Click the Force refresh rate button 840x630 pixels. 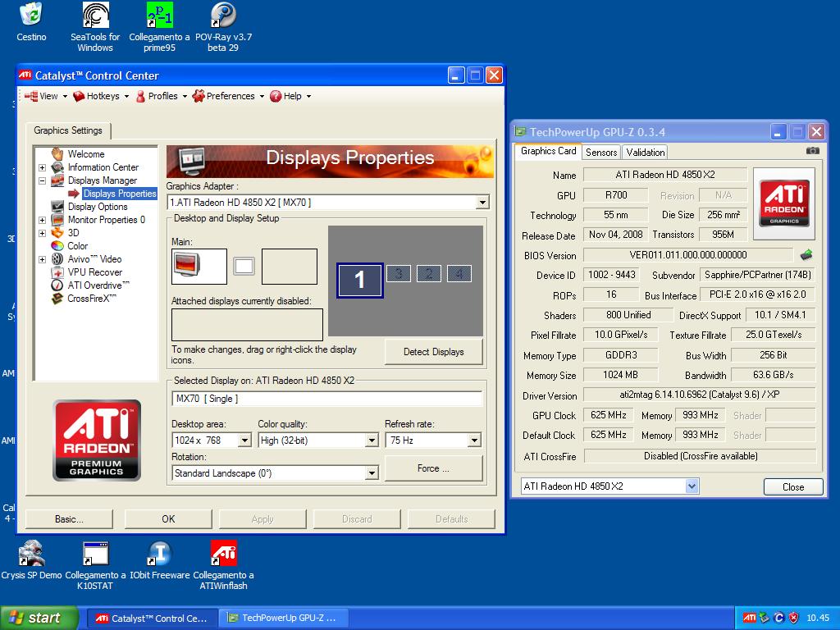(x=433, y=468)
